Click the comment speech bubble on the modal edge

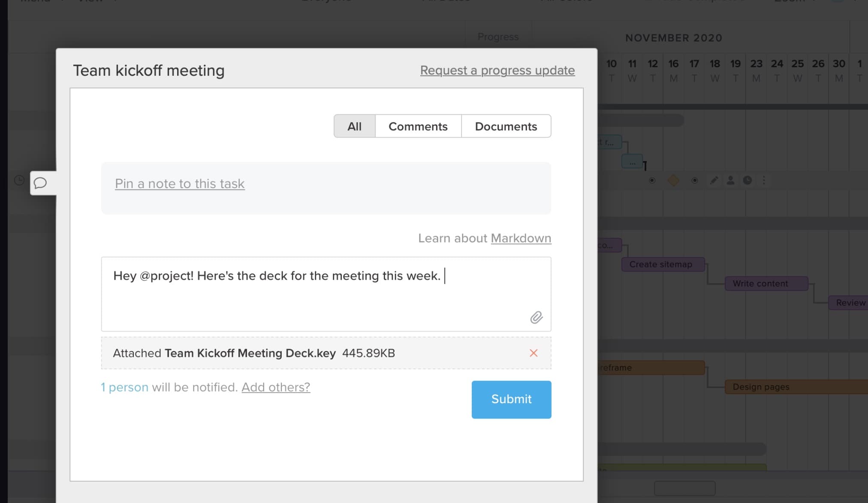coord(40,184)
